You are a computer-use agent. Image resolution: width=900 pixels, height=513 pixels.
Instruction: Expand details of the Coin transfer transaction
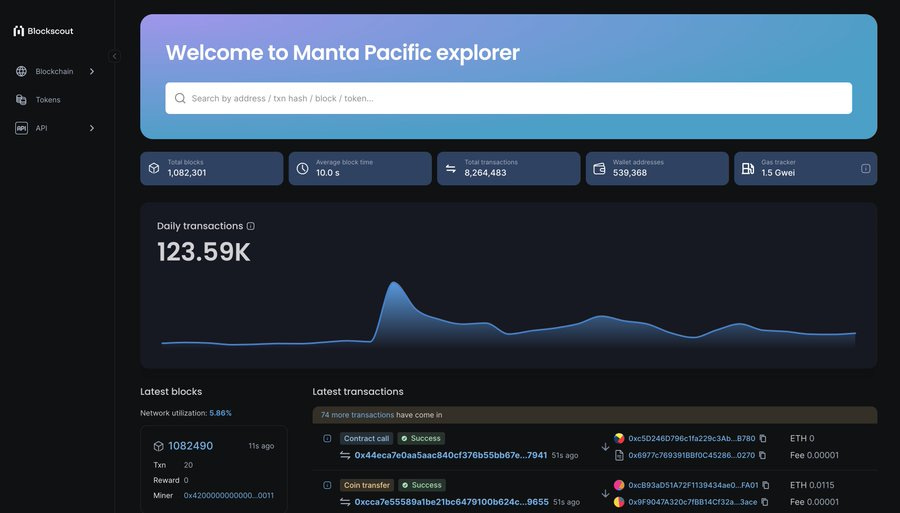[327, 485]
